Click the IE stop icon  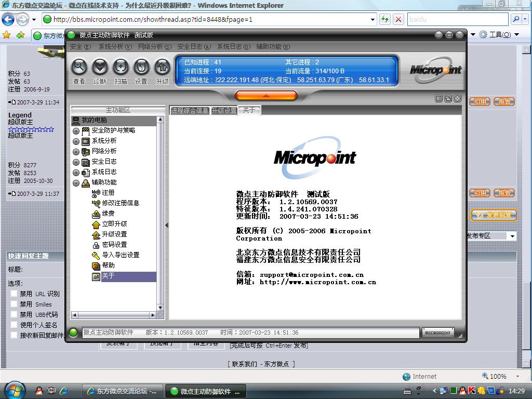point(398,19)
